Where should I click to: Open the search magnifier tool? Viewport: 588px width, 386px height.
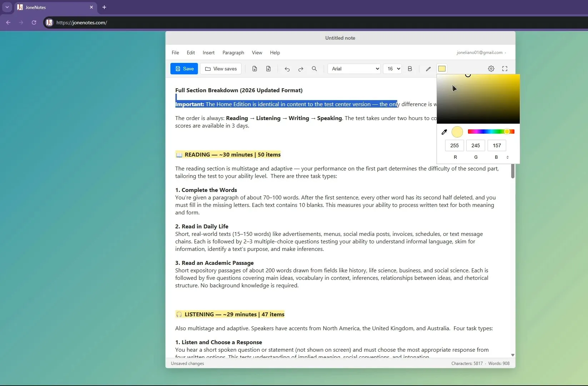314,69
